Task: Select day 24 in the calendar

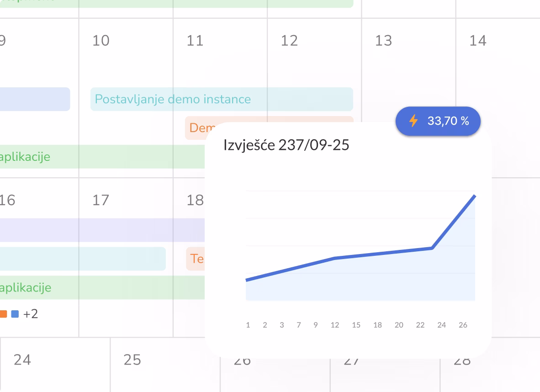Action: pos(22,360)
